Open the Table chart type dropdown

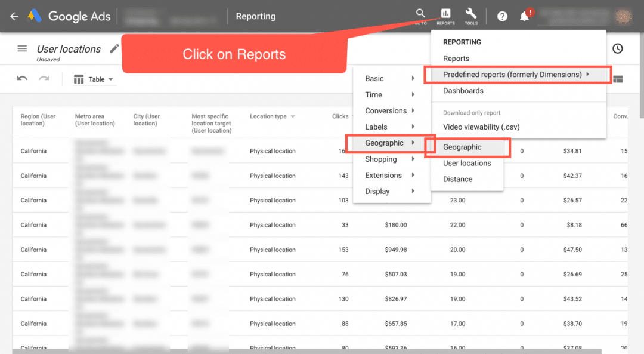point(93,79)
